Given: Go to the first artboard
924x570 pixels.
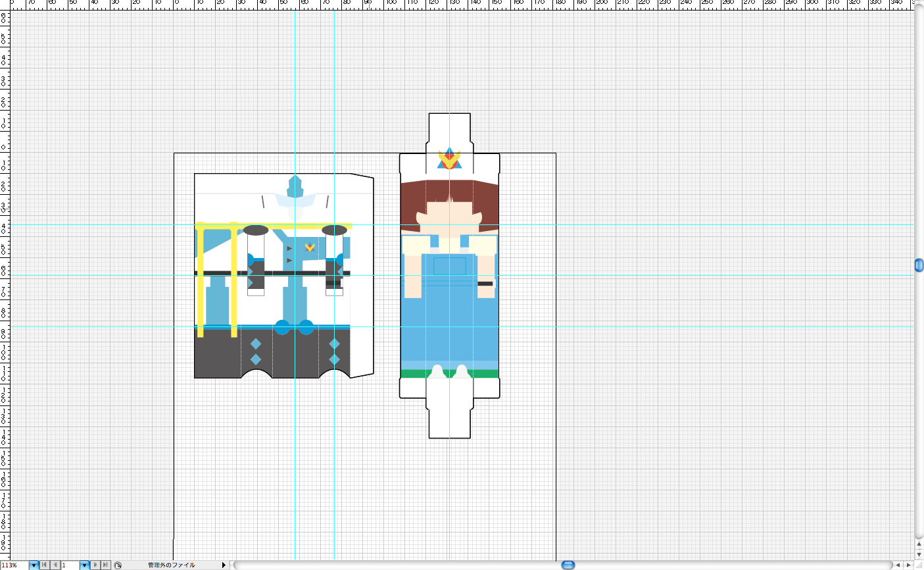Looking at the screenshot, I should (45, 565).
